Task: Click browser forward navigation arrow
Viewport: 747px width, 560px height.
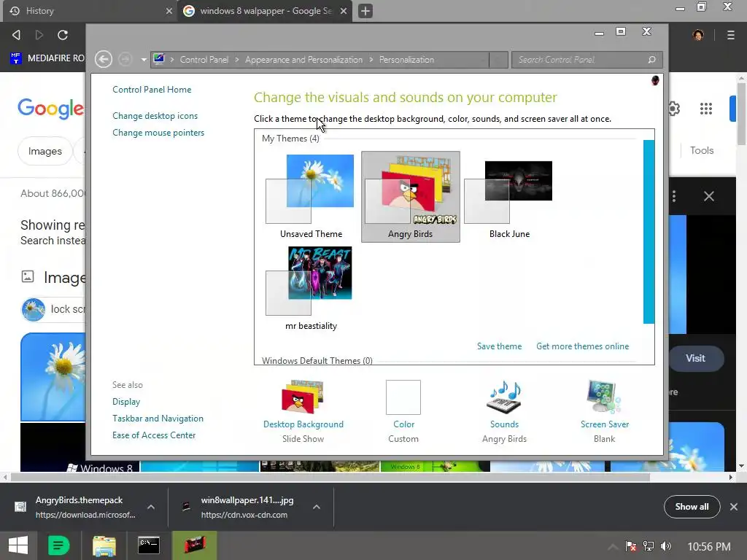Action: point(39,35)
